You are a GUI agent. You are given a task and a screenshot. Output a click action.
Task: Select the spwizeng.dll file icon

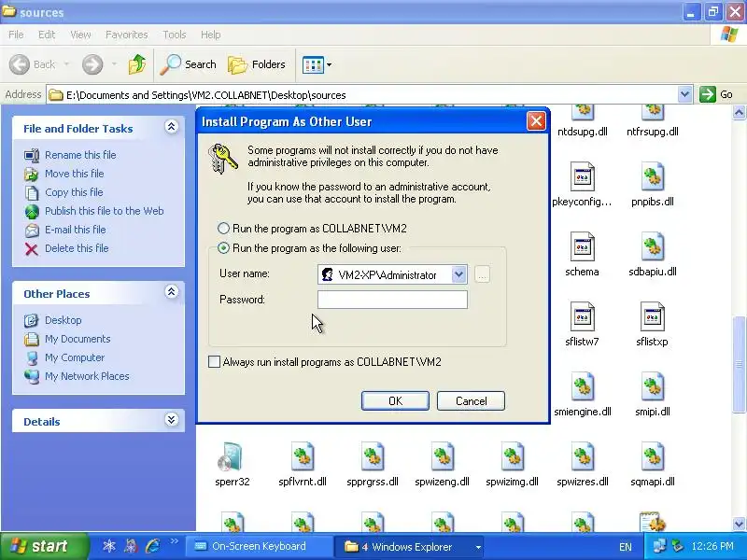coord(442,457)
